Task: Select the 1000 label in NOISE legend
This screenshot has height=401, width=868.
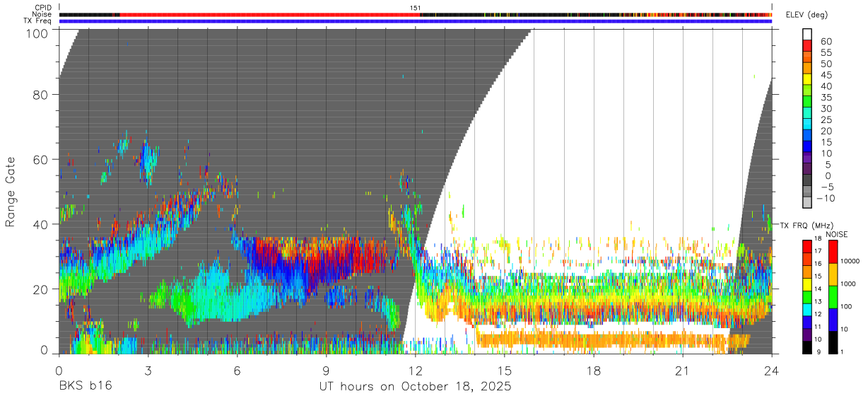Action: pos(848,284)
